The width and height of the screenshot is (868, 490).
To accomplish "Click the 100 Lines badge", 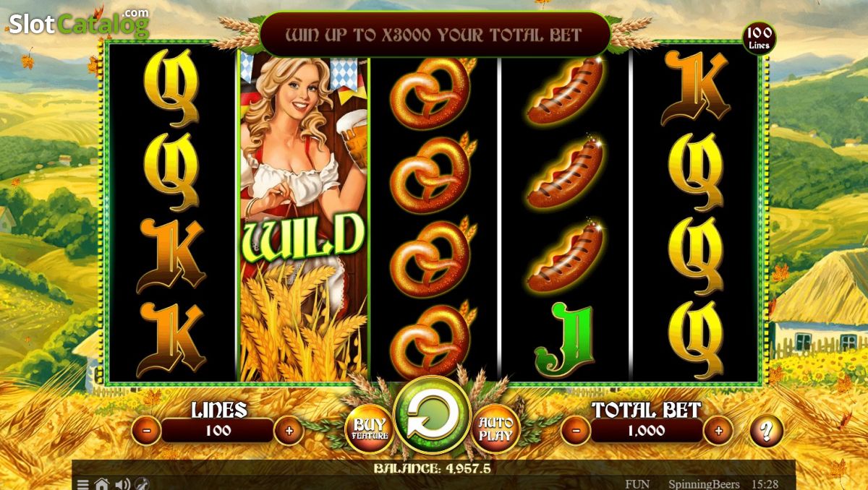I will 759,38.
